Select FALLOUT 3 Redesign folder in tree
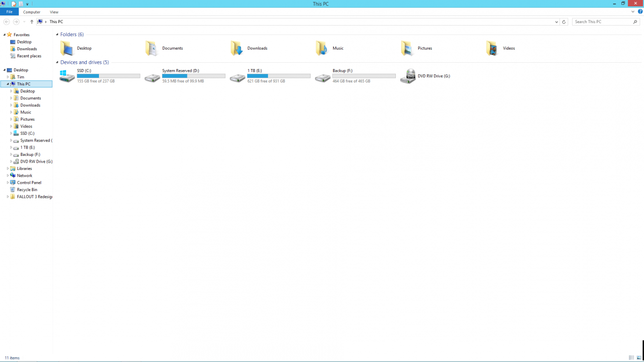 pos(31,197)
